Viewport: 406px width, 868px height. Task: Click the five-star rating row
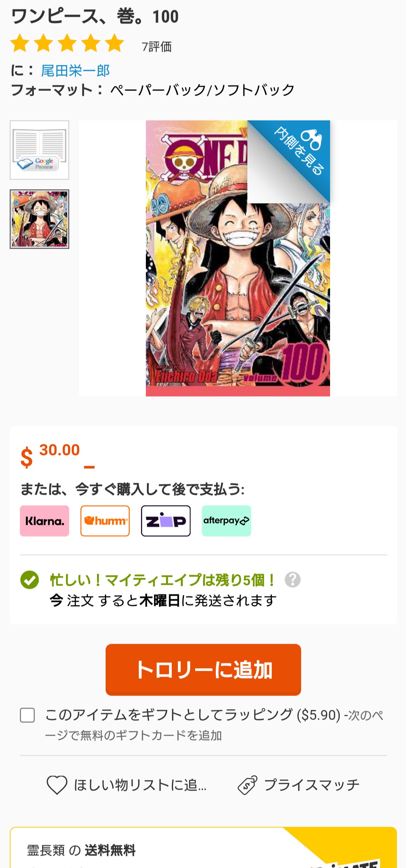tap(67, 43)
